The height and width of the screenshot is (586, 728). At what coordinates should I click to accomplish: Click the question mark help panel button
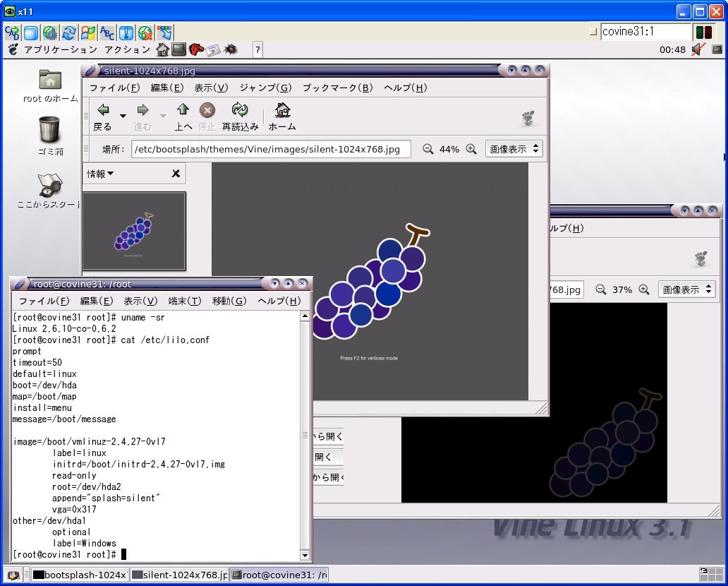coord(257,49)
